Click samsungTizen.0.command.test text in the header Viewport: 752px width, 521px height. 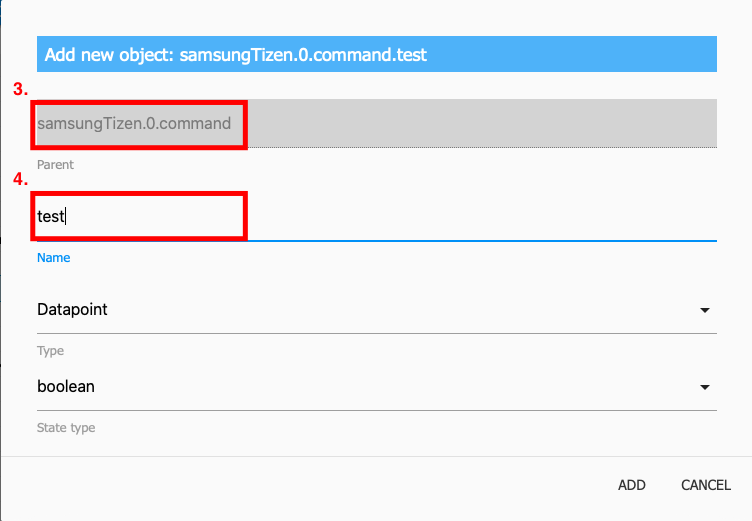tap(303, 55)
